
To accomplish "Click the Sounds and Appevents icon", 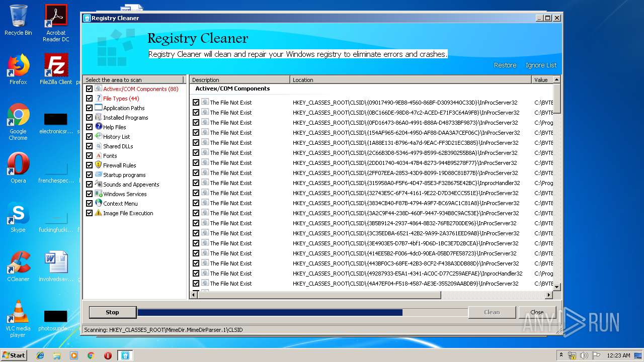I will (x=99, y=184).
